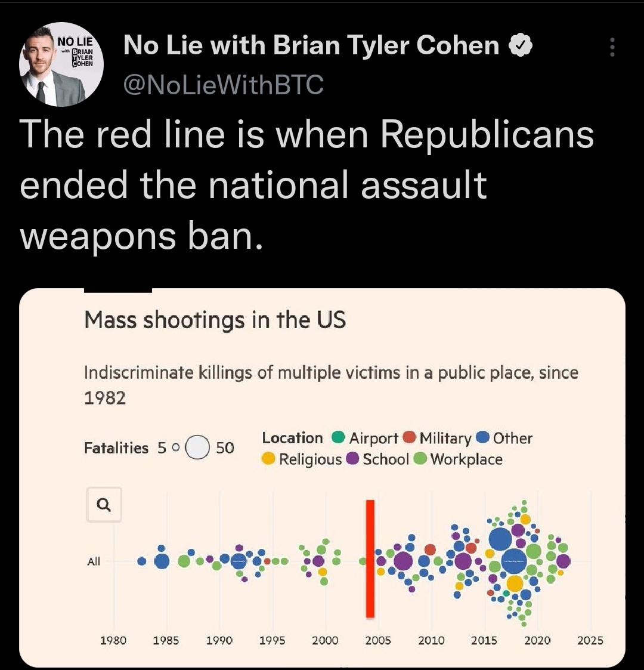Open the Location filter options
The height and width of the screenshot is (670, 644).
coord(292,438)
